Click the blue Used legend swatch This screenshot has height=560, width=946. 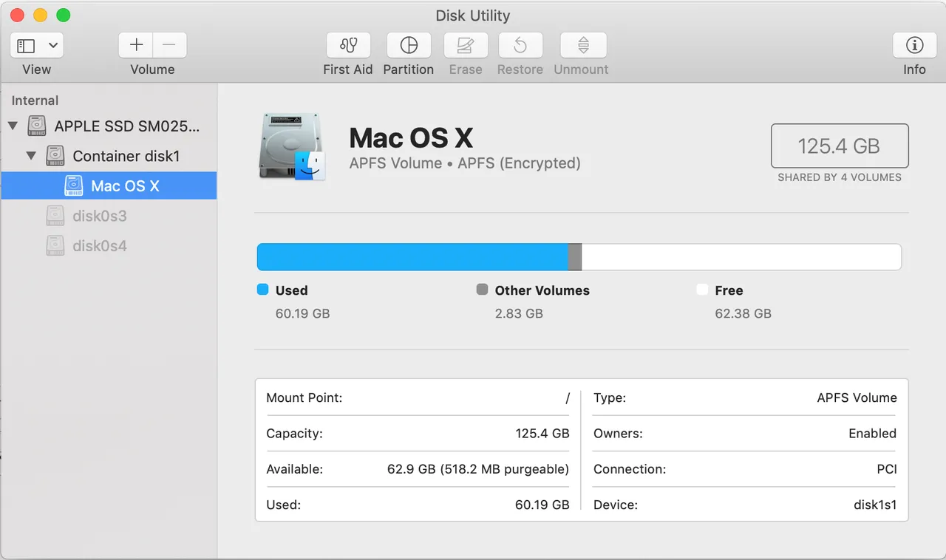(x=262, y=290)
